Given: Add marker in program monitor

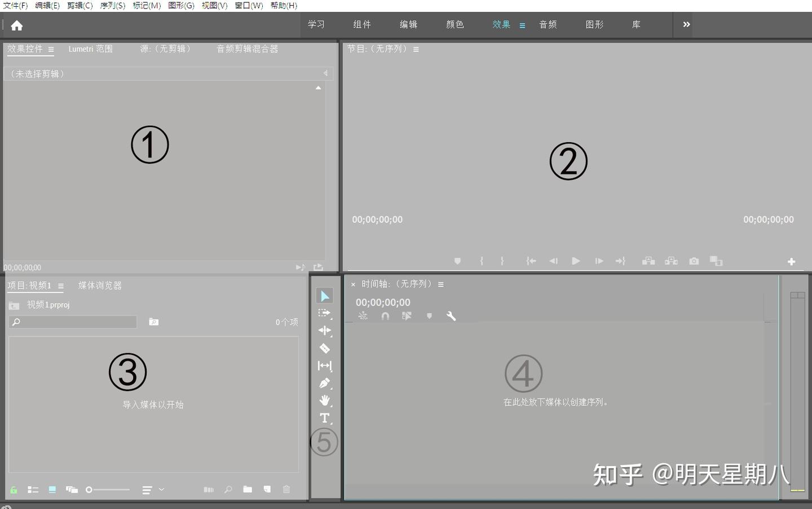Looking at the screenshot, I should (457, 261).
